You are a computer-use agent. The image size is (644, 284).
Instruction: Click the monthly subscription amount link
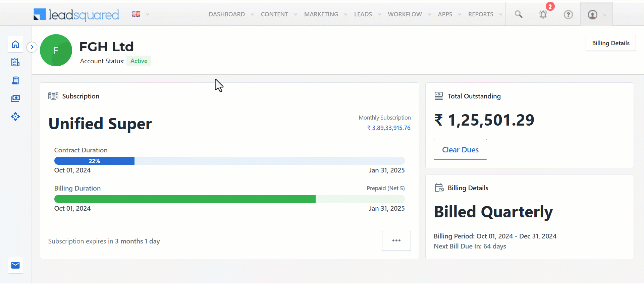(389, 128)
